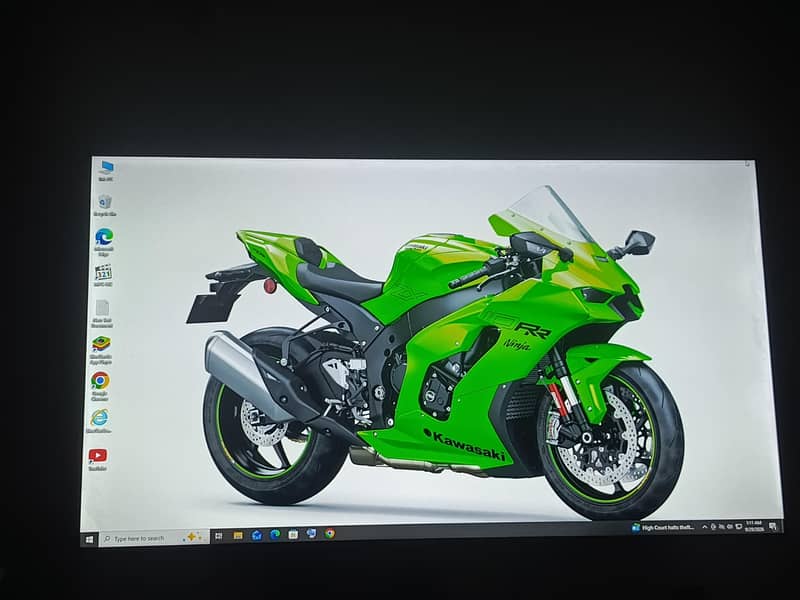This screenshot has height=600, width=800.
Task: Select the BlueStacks App Player shortcut
Action: [101, 351]
